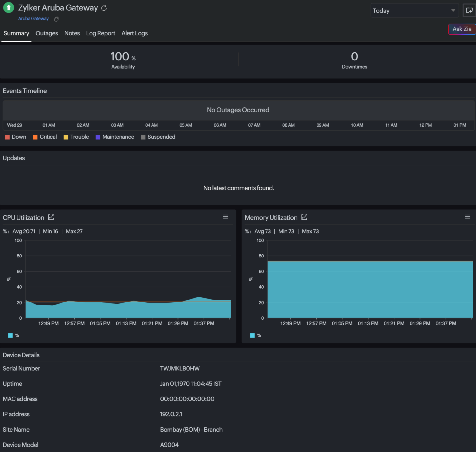Select the Alert Logs tab

point(135,33)
